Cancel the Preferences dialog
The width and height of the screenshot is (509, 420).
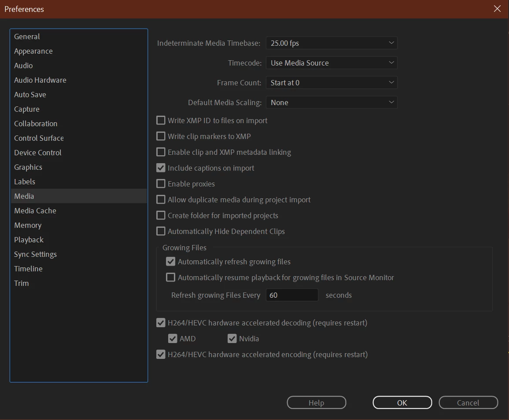[468, 402]
